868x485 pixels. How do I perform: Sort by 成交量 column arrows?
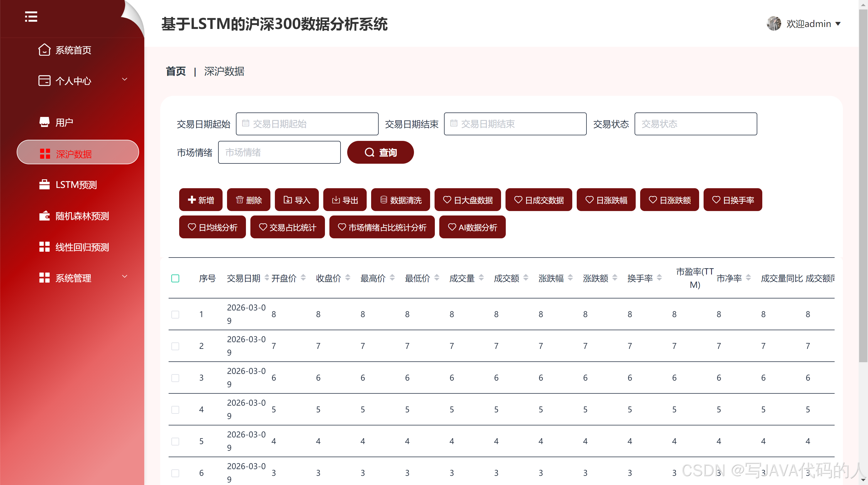click(x=481, y=278)
